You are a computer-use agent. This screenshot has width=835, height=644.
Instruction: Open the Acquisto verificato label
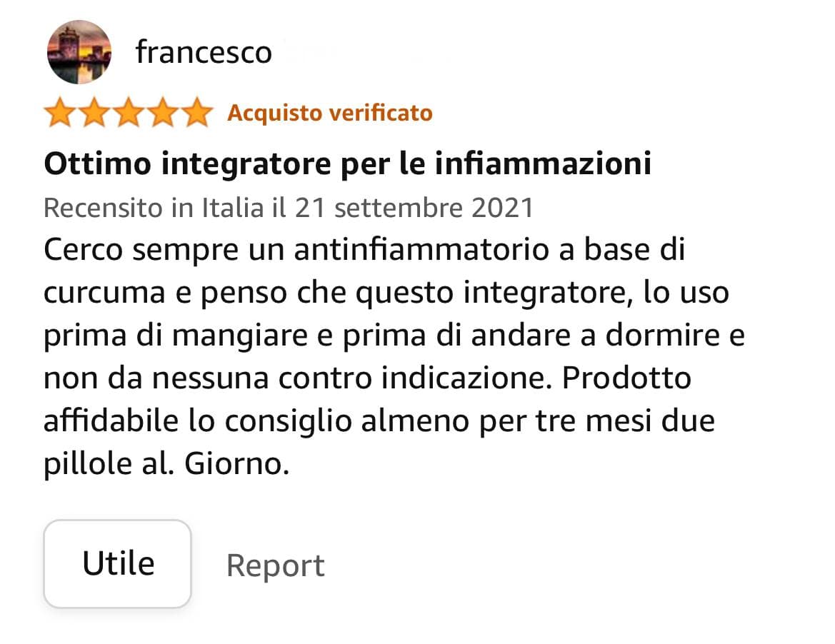(x=330, y=114)
